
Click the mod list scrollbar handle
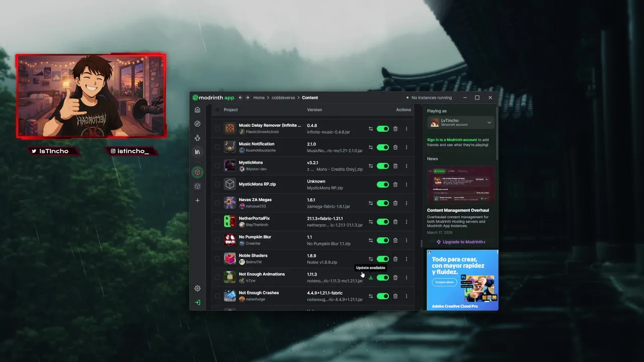coord(422,243)
